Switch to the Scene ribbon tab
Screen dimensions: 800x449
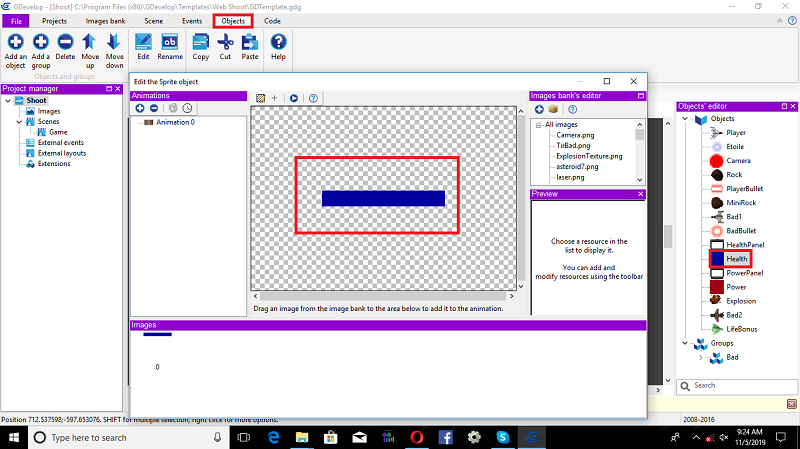(x=154, y=21)
